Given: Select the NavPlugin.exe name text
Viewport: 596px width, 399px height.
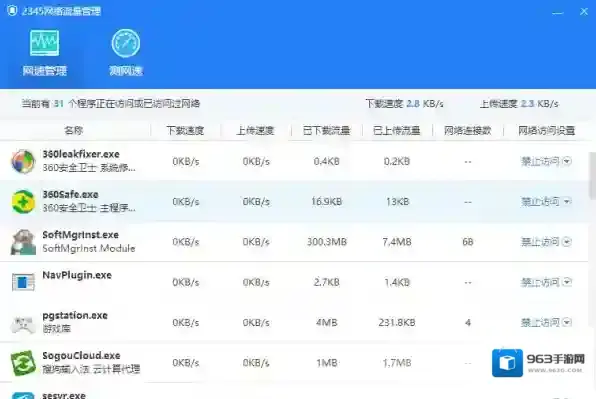Looking at the screenshot, I should pos(77,275).
